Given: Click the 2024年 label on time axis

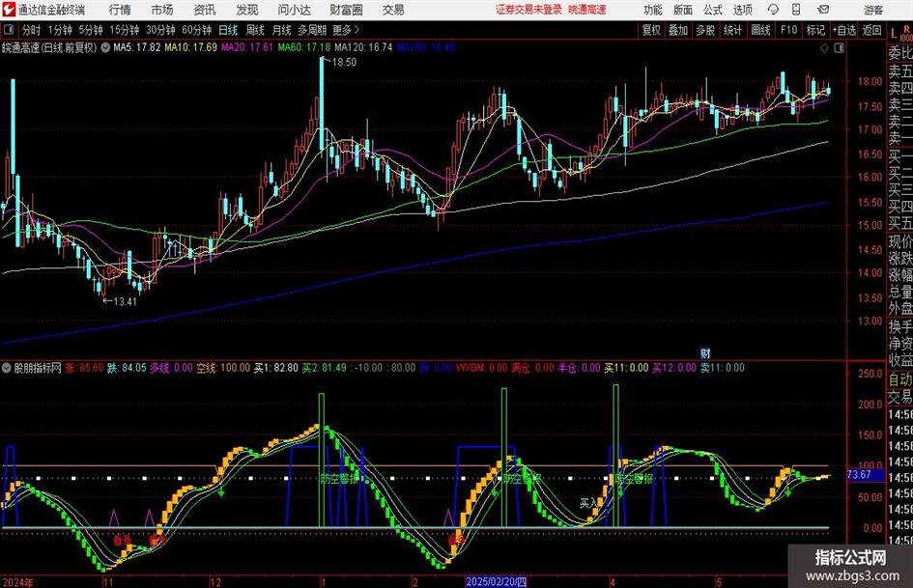Looking at the screenshot, I should [x=18, y=581].
